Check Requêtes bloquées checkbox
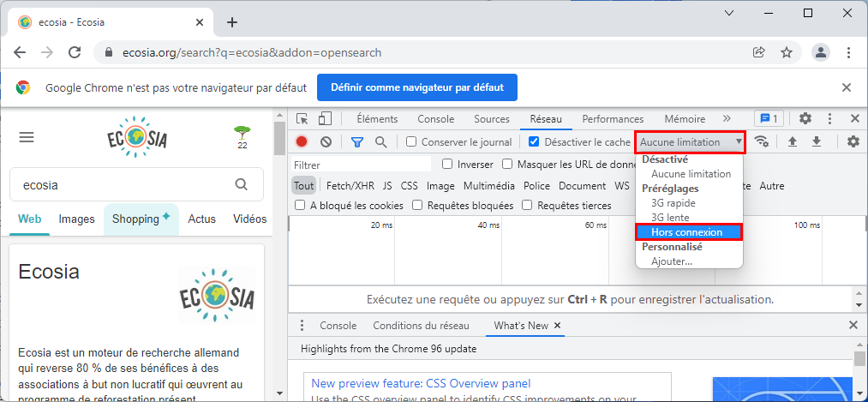 tap(417, 206)
